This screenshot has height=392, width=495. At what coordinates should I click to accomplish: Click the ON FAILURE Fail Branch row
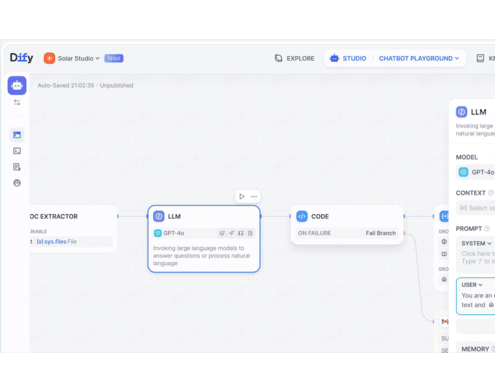pyautogui.click(x=347, y=233)
